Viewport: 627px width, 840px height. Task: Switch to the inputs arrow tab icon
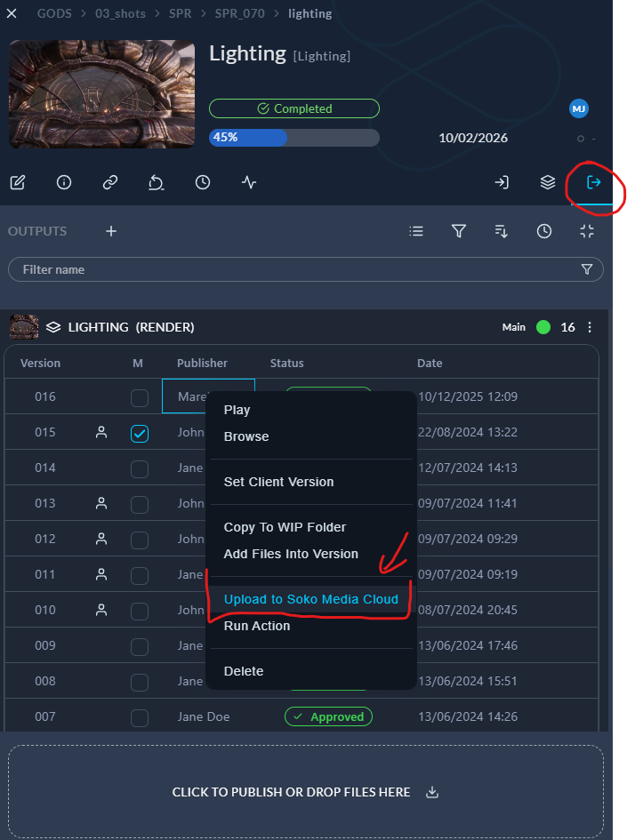pos(502,183)
